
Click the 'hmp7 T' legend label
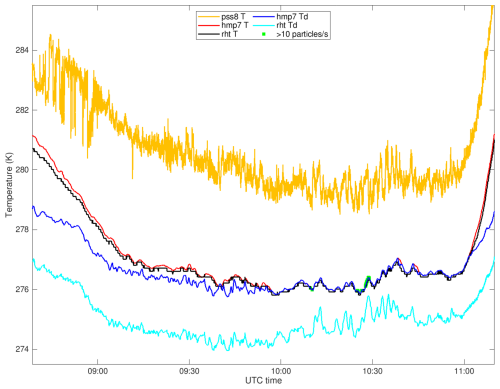235,25
